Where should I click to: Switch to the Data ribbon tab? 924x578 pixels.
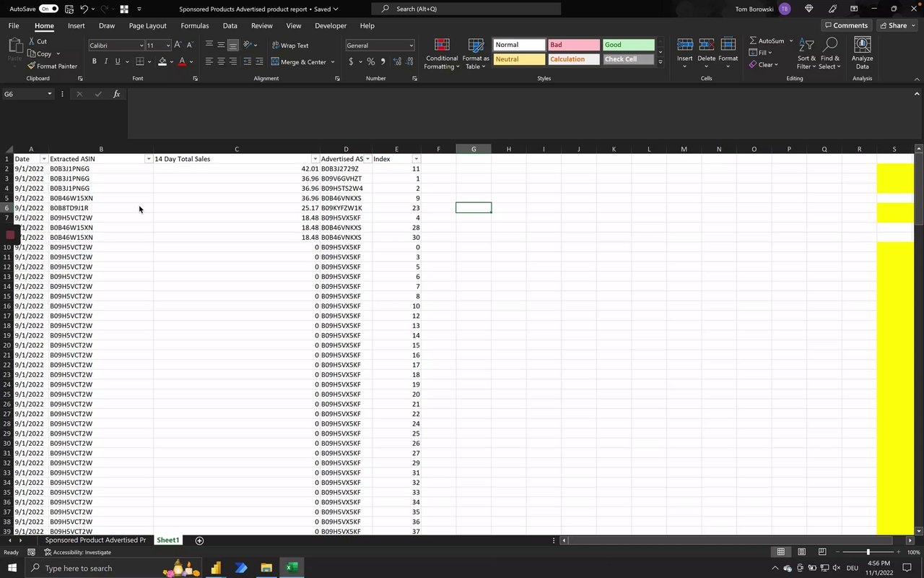[230, 26]
